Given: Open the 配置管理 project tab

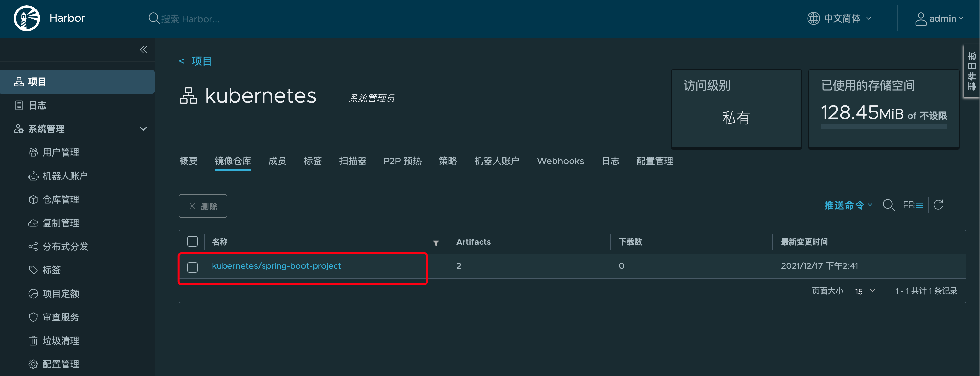Looking at the screenshot, I should (x=655, y=161).
